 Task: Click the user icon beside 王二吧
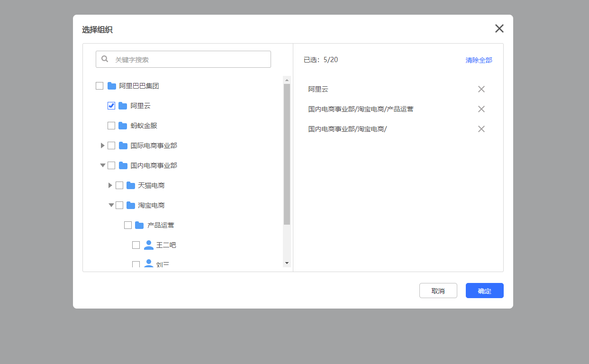coord(148,245)
